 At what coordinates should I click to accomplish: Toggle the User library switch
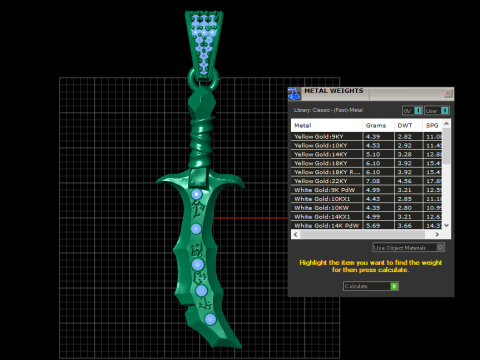click(x=437, y=110)
